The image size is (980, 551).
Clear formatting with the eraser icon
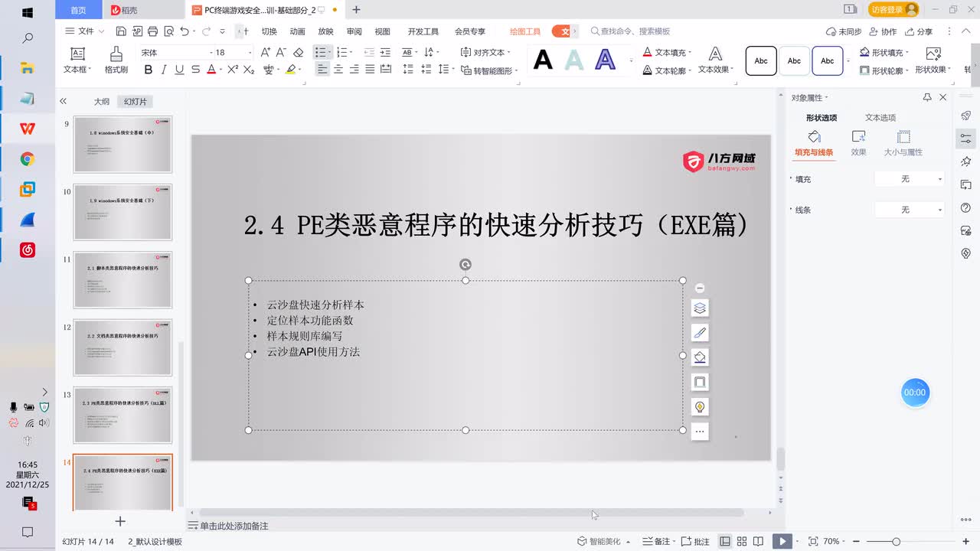pos(299,52)
